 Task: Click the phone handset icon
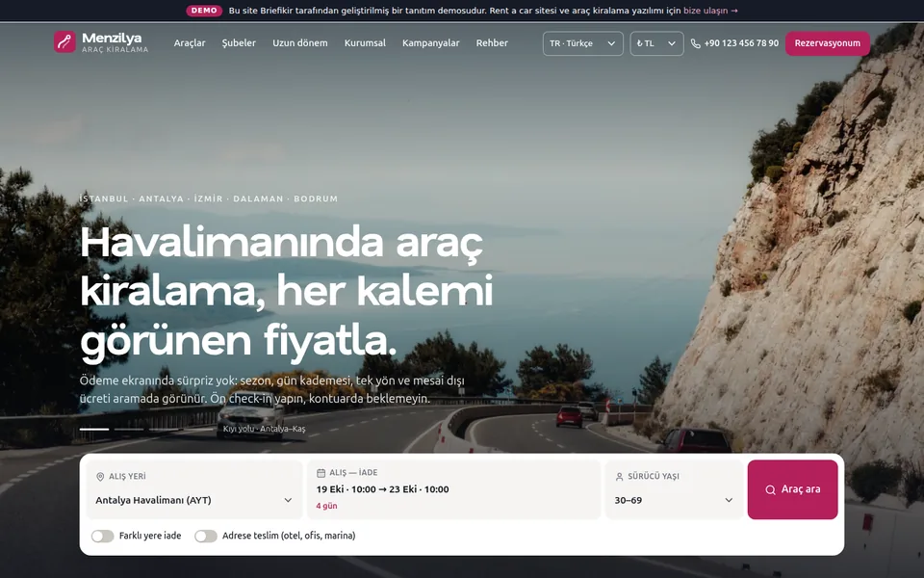click(695, 43)
